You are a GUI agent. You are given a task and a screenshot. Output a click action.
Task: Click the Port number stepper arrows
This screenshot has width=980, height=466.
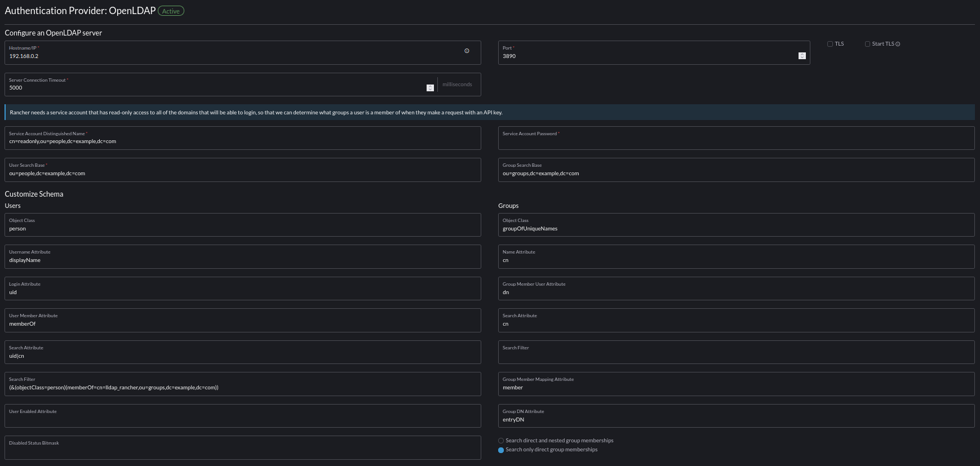802,56
